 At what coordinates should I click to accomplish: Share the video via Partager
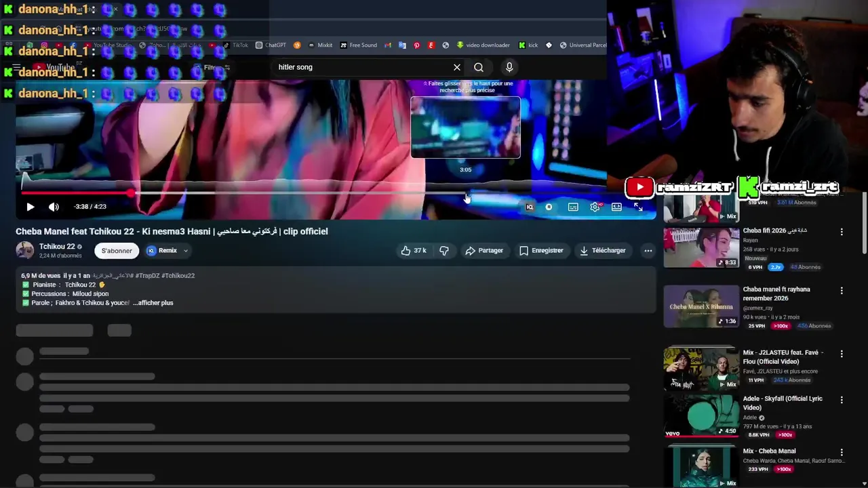coord(484,251)
